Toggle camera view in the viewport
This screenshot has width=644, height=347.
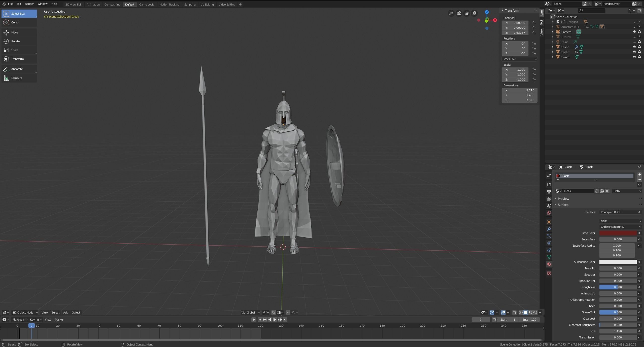[x=459, y=13]
